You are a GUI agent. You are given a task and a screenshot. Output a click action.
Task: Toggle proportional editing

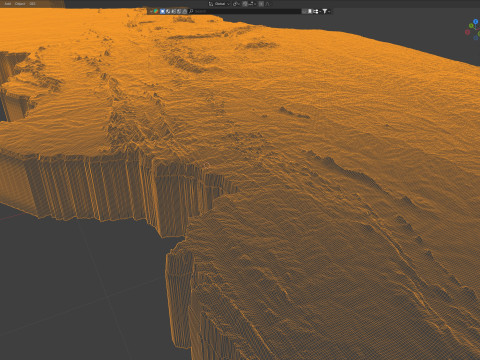coord(261,4)
